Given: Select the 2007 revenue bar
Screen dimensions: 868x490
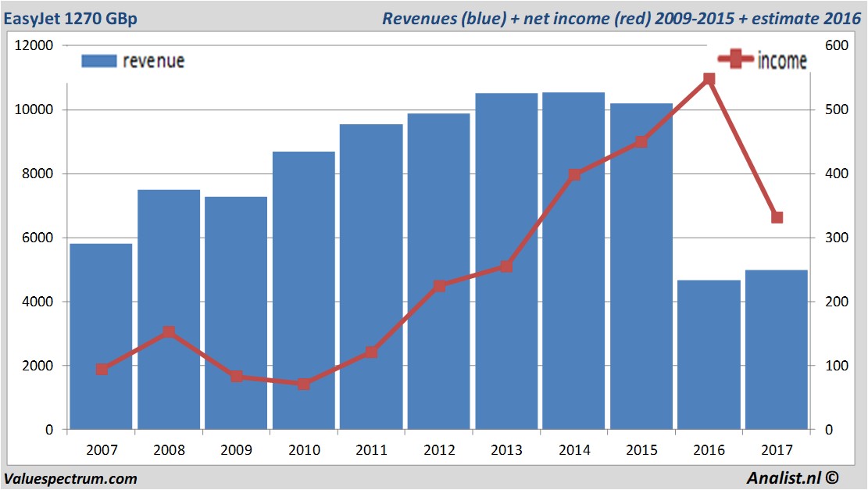Looking at the screenshot, I should (x=102, y=336).
